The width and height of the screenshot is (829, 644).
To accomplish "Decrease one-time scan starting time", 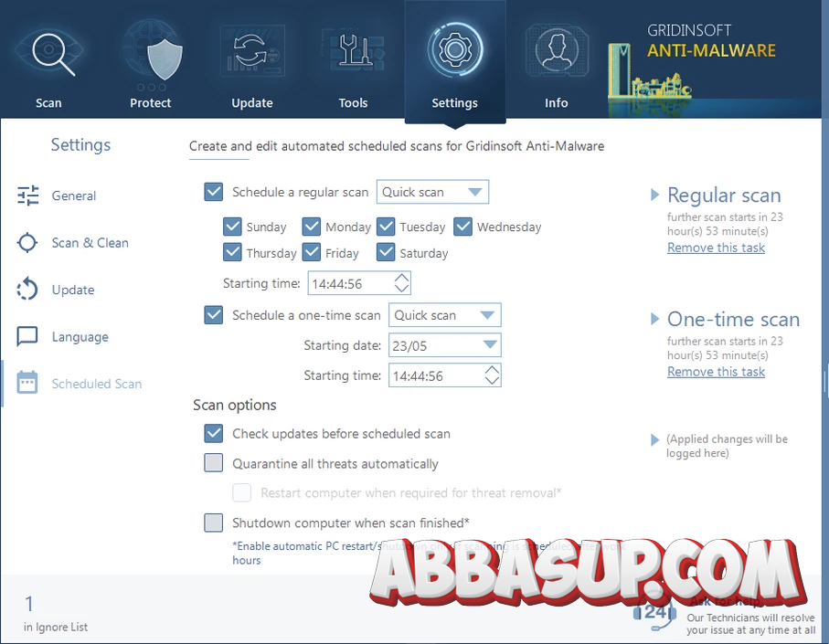I will [493, 380].
